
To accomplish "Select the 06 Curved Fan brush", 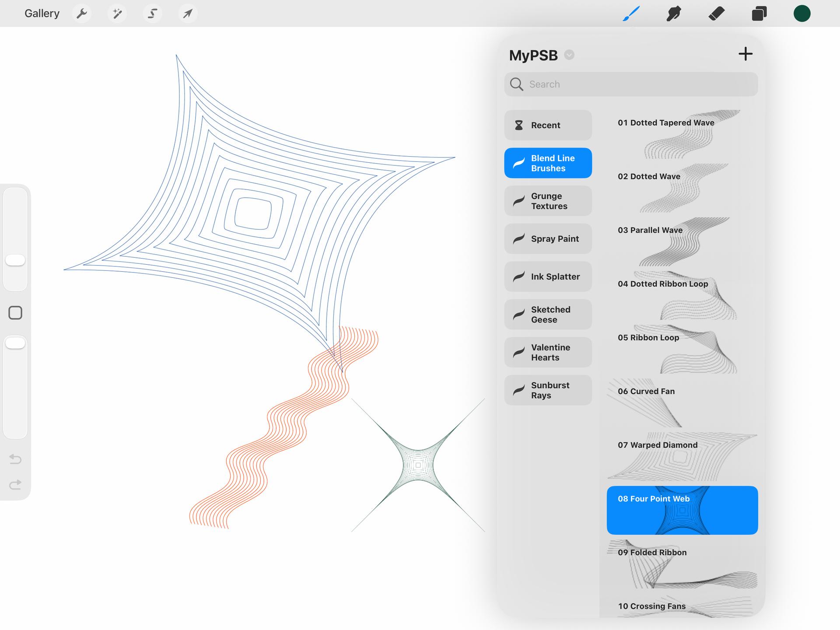I will [x=682, y=403].
